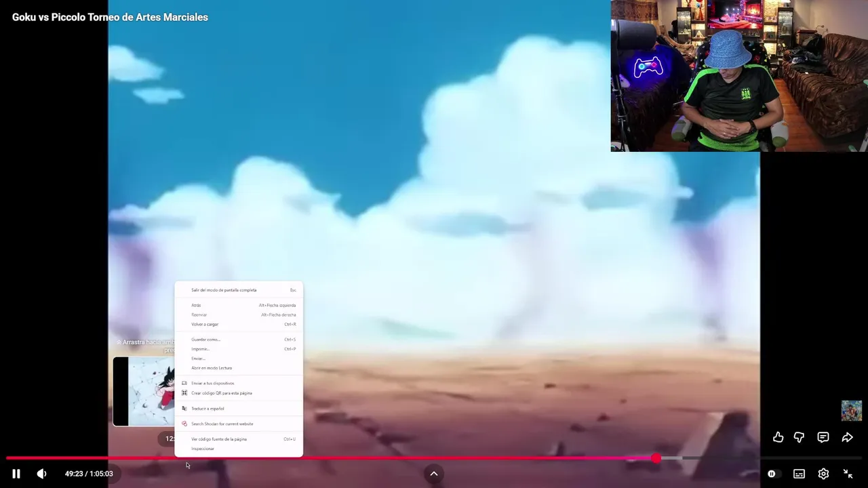Click the dislike thumbs-down icon
The height and width of the screenshot is (488, 868).
pos(800,438)
